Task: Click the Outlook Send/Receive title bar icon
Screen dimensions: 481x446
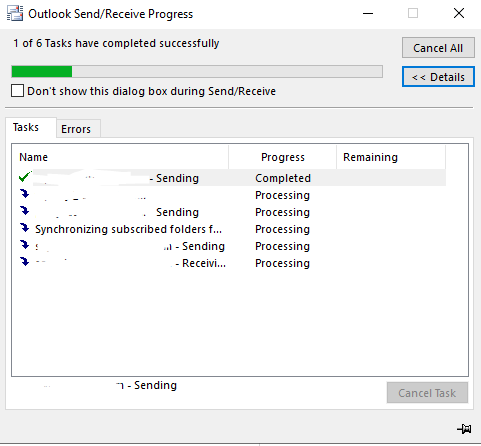Action: 15,13
